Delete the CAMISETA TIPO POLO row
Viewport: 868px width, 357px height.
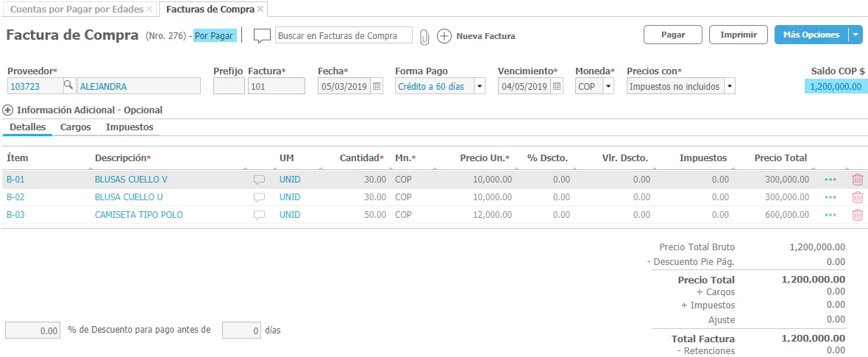pyautogui.click(x=857, y=215)
